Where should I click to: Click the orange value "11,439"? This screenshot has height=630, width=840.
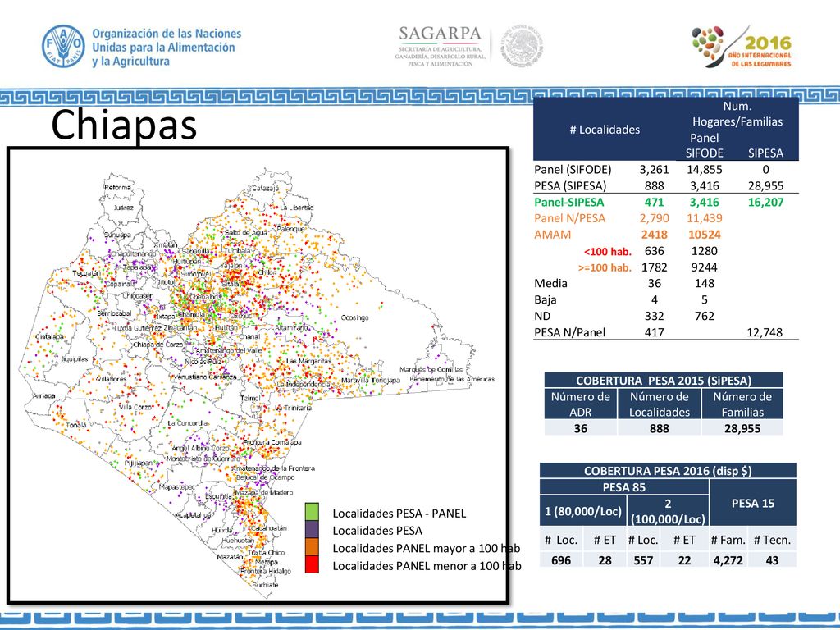click(705, 218)
